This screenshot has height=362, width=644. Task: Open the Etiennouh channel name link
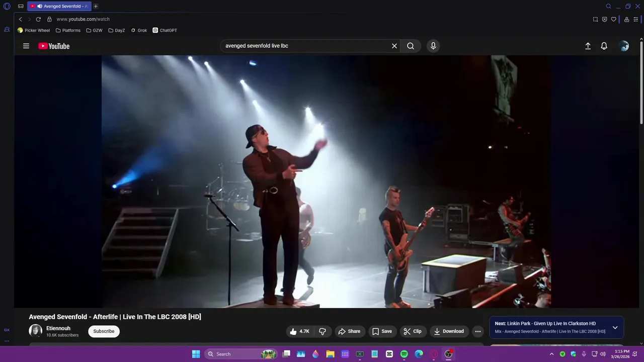pos(58,328)
